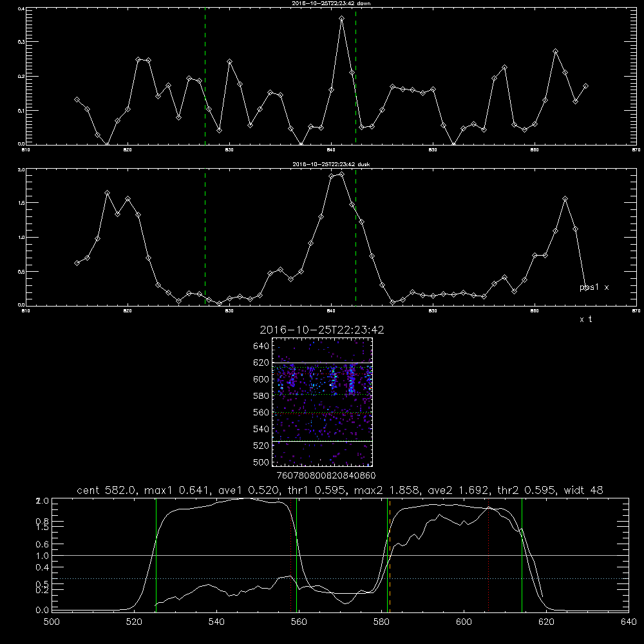This screenshot has width=644, height=644.
Task: Click the '2.0' y-axis label of the dusk plot
Action: pos(21,169)
